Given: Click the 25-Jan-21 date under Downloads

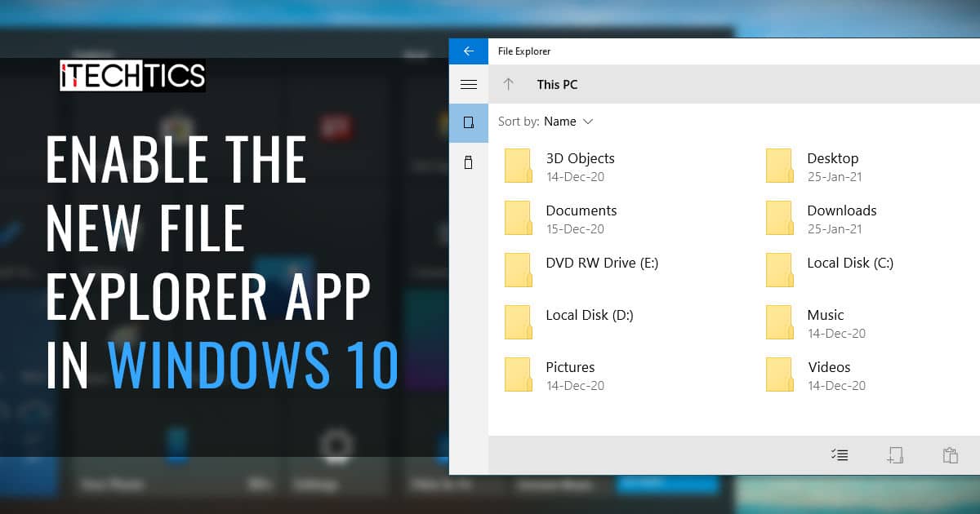Looking at the screenshot, I should tap(835, 229).
